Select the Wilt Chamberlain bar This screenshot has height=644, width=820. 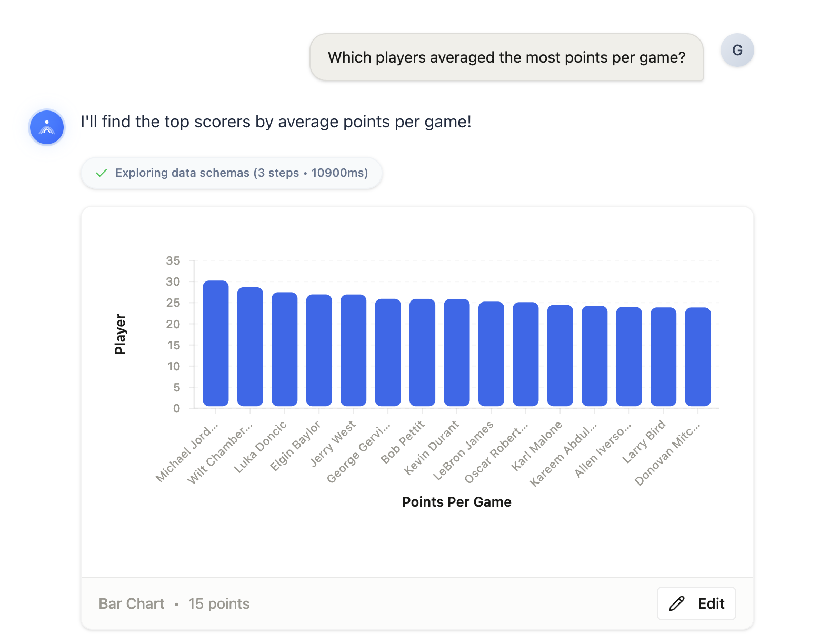click(250, 347)
